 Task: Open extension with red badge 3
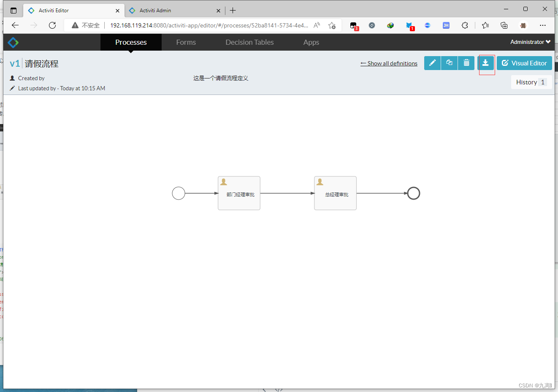(x=354, y=26)
